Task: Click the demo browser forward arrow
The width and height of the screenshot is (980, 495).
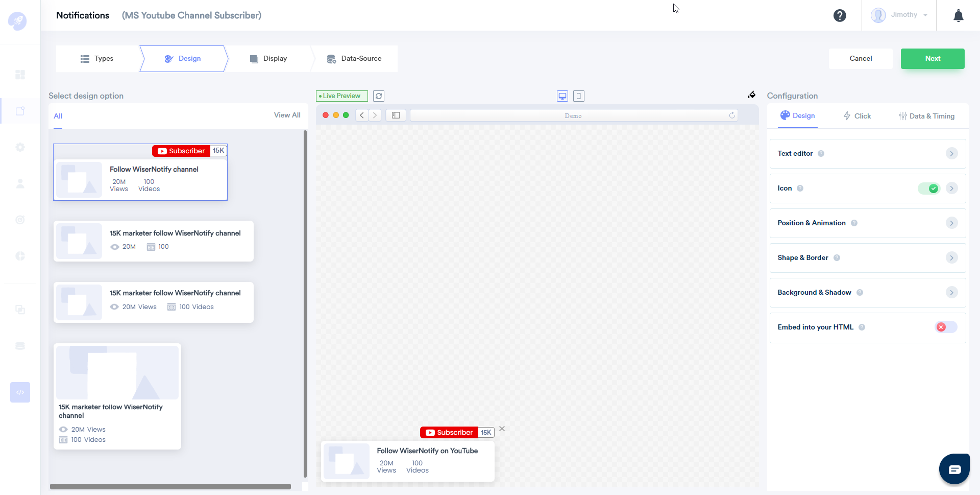Action: (375, 115)
